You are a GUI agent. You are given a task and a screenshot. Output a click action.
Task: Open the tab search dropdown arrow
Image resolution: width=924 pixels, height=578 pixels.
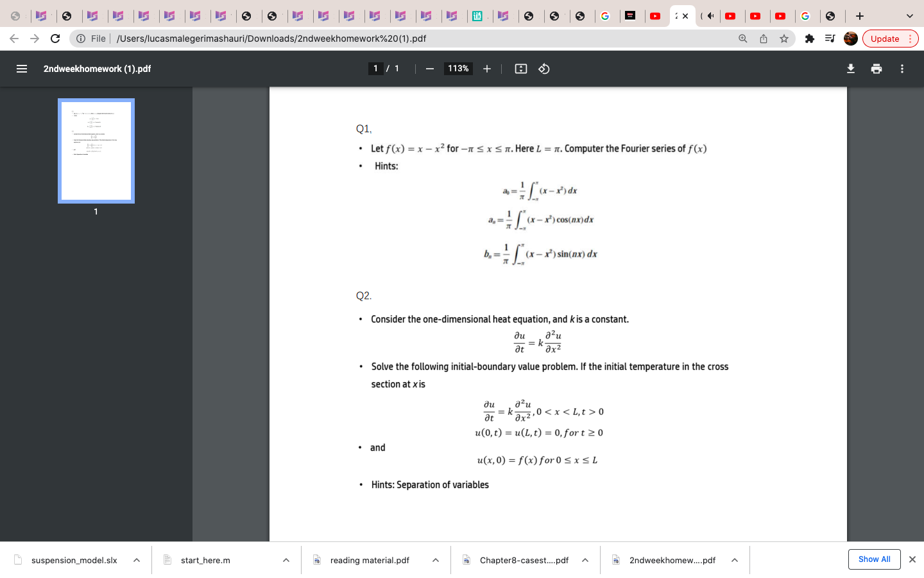point(909,14)
